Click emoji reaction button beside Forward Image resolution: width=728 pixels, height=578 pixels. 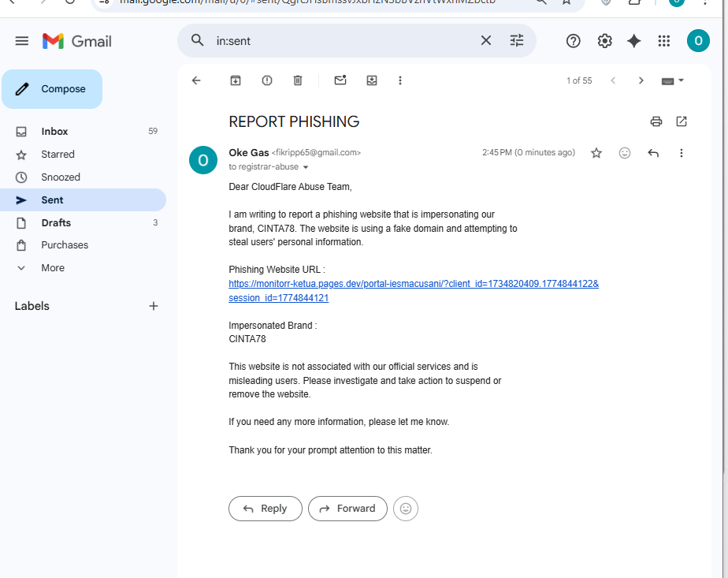pos(405,509)
